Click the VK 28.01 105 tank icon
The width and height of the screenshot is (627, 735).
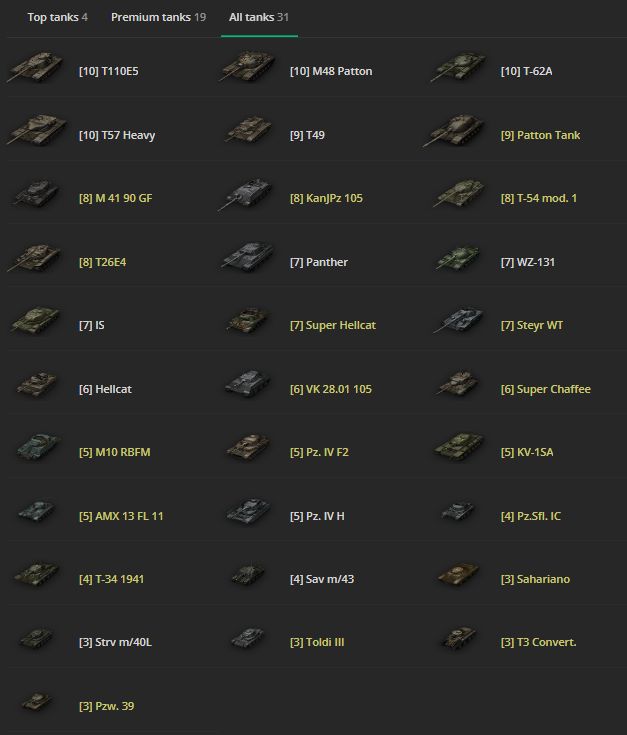[247, 384]
